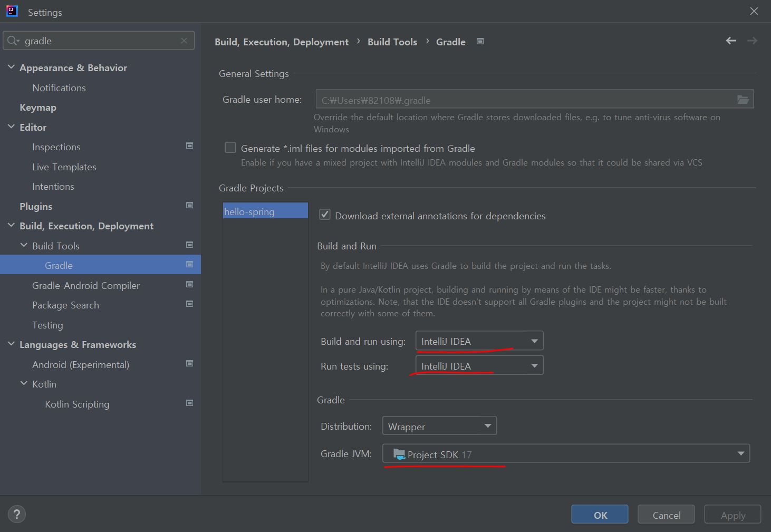Close the Settings dialog window
This screenshot has width=771, height=532.
[754, 11]
